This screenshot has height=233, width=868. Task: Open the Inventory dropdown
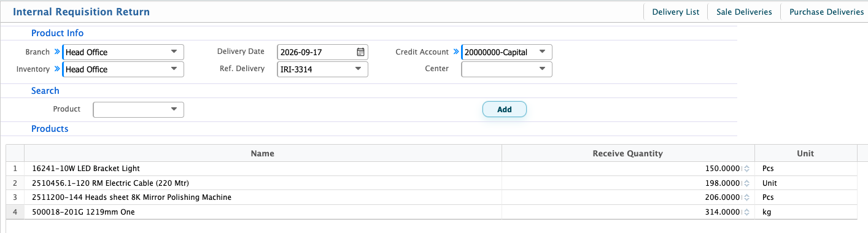coord(174,69)
